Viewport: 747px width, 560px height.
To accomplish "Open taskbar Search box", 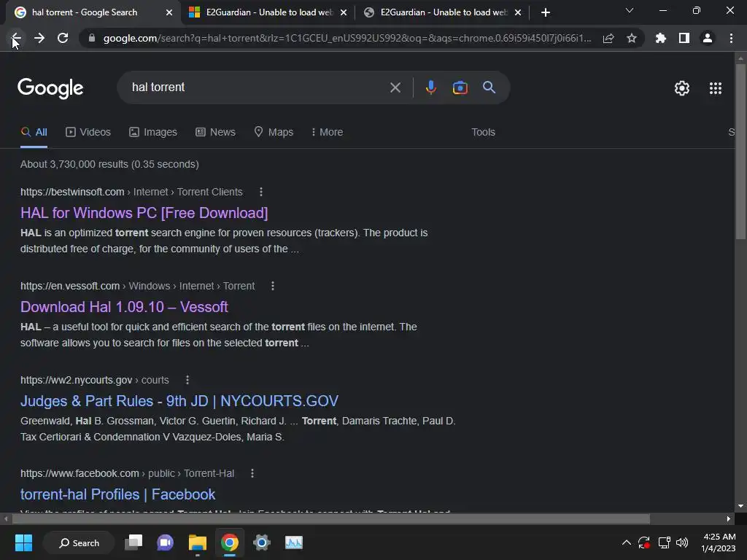I will tap(79, 542).
